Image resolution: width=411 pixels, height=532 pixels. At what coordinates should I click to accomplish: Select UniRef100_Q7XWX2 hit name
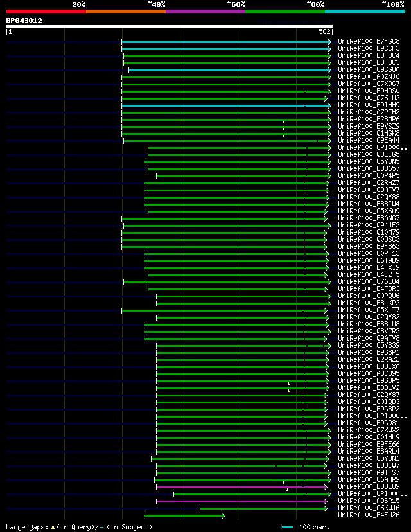369,430
